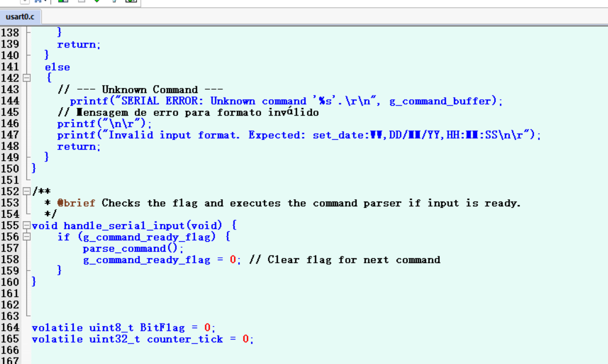Click the parse_command() call on line 157
The image size is (608, 364).
pyautogui.click(x=133, y=248)
